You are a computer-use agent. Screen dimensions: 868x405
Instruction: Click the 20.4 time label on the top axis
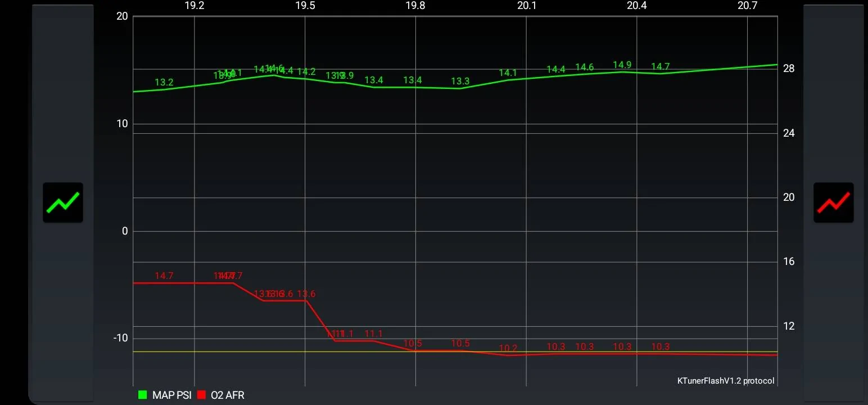point(637,6)
